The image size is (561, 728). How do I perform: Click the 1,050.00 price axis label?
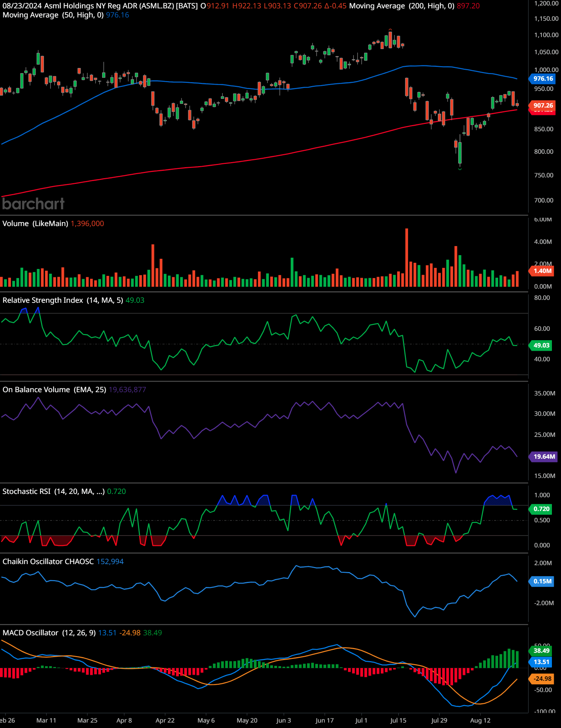[546, 52]
